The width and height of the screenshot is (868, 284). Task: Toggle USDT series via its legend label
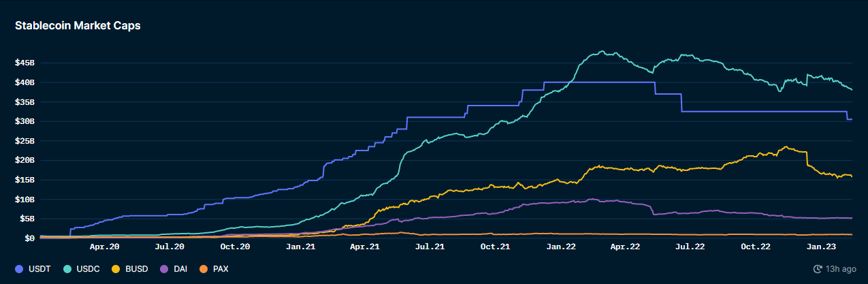37,269
